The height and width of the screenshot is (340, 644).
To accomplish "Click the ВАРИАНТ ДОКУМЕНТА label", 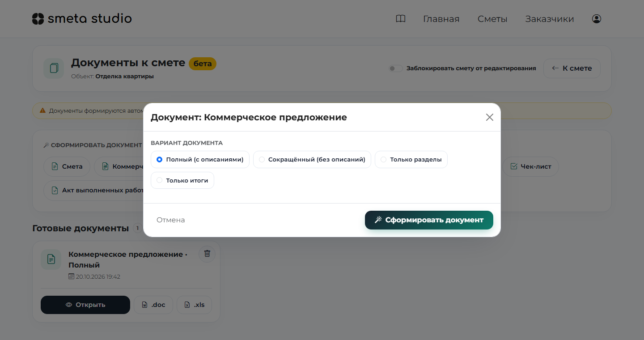I will point(187,143).
